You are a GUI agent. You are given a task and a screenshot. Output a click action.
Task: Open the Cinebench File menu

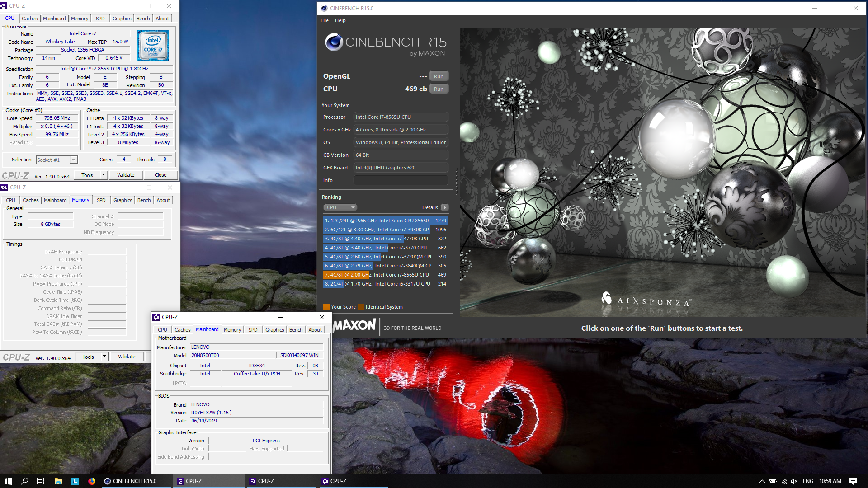coord(325,20)
